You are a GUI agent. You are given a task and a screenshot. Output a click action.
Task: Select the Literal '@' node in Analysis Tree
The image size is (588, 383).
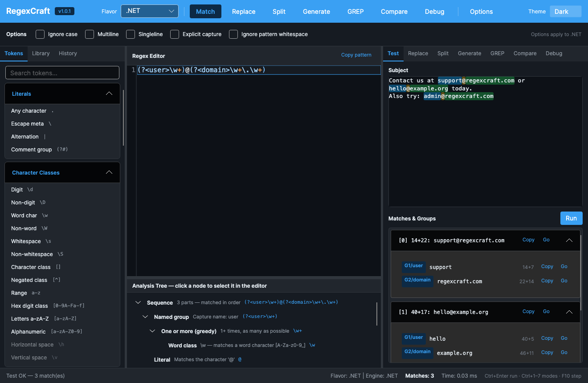198,359
